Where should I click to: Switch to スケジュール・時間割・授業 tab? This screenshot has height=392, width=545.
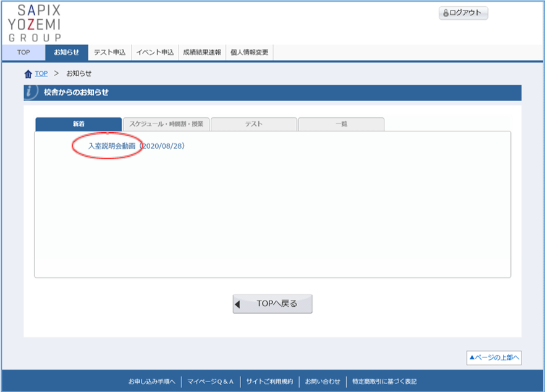point(166,124)
